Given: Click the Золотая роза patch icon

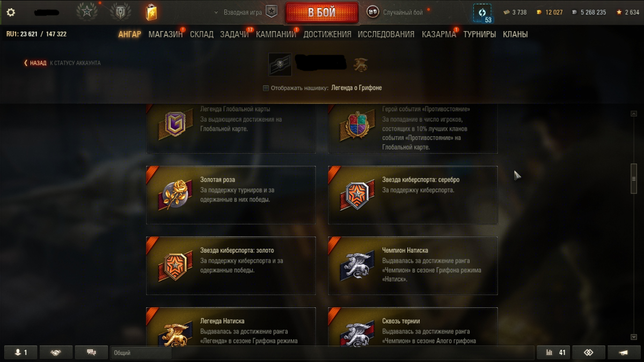Looking at the screenshot, I should 173,195.
